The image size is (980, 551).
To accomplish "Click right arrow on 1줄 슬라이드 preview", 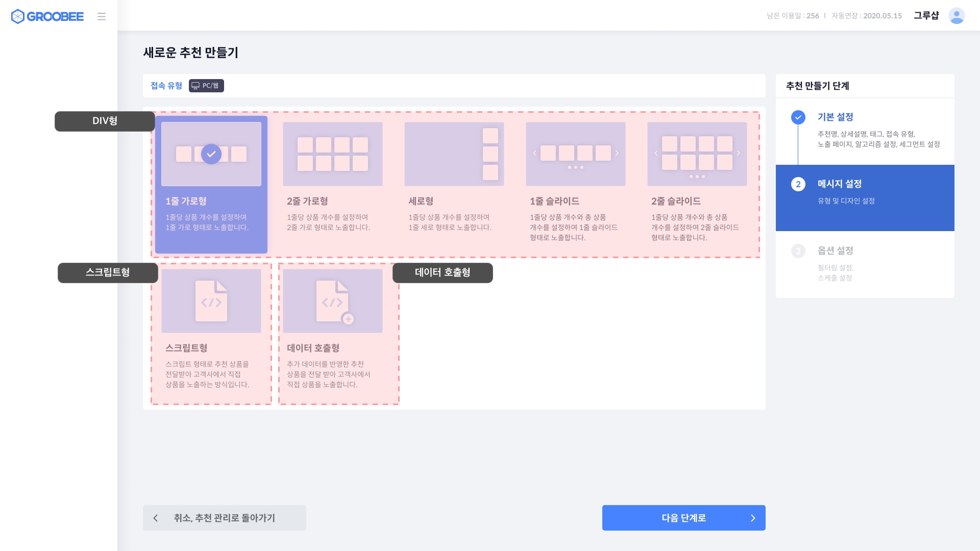I will pyautogui.click(x=617, y=153).
